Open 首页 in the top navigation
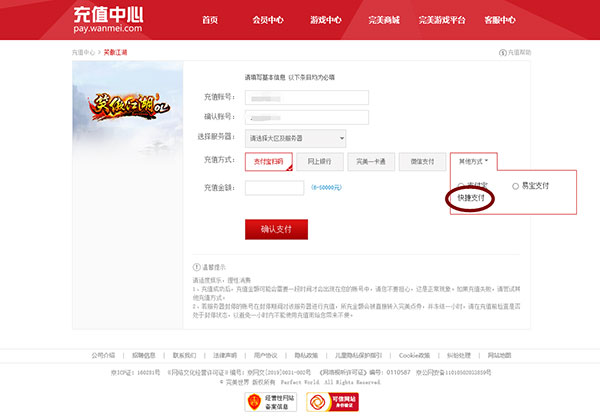600x416 pixels. tap(210, 20)
